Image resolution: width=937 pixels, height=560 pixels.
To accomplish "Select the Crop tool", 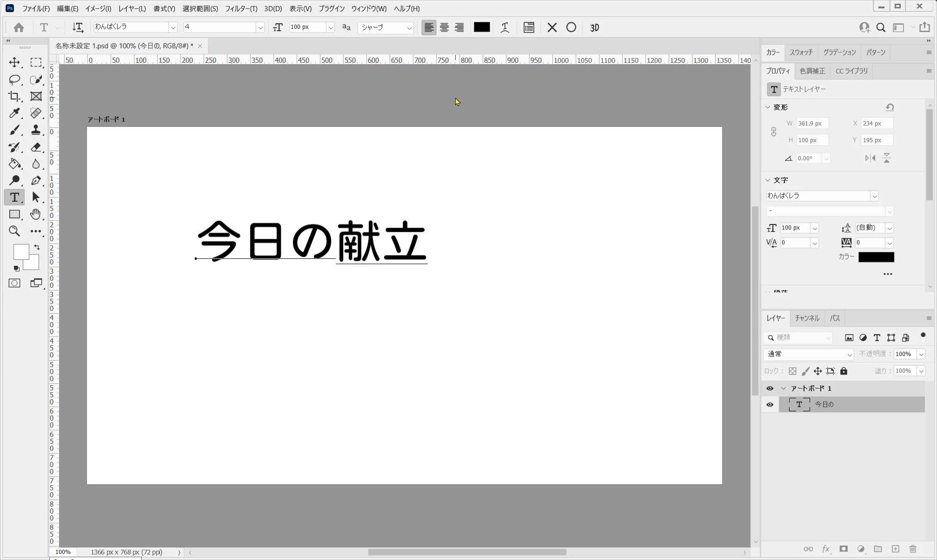I will click(x=14, y=96).
